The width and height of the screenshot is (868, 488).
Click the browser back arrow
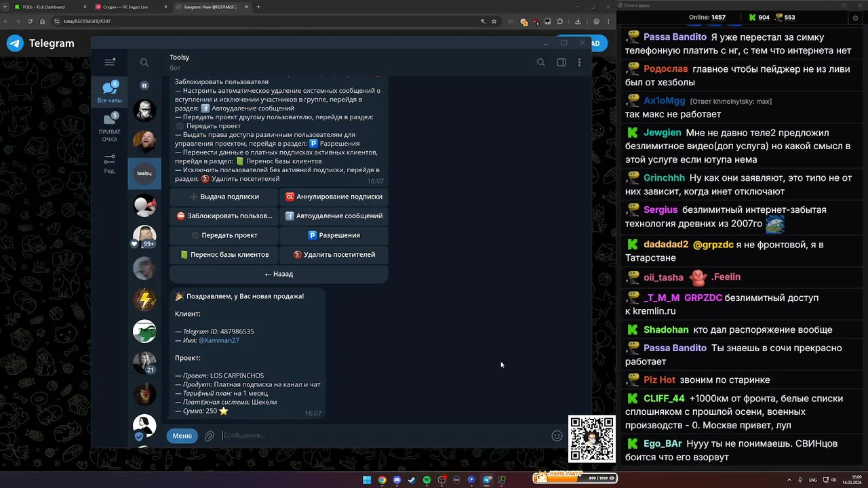click(7, 21)
